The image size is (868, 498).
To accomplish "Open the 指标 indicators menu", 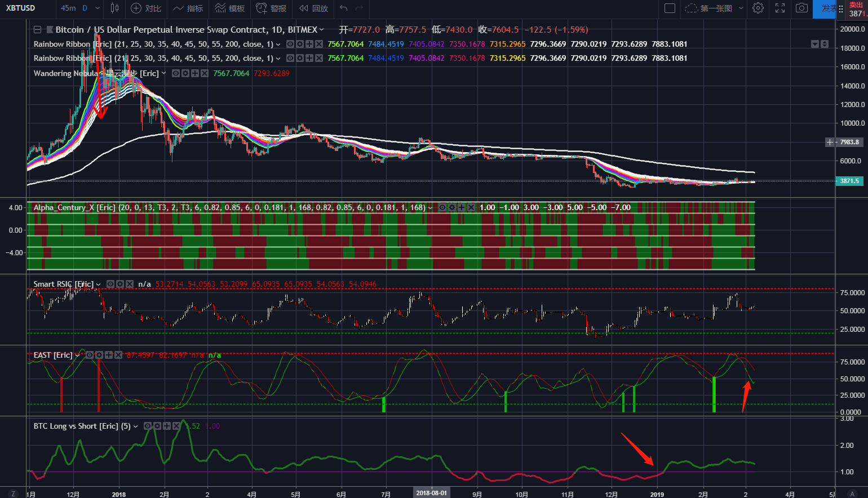I will 188,8.
